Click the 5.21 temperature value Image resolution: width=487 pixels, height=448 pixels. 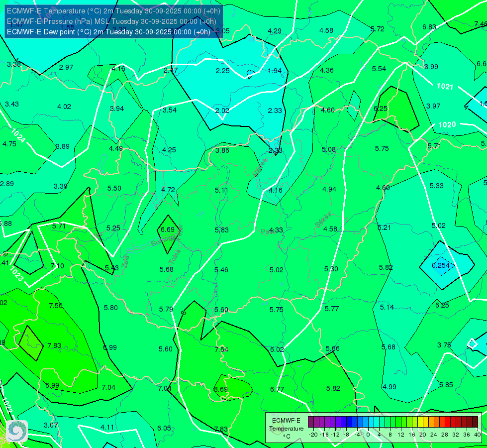click(x=384, y=227)
